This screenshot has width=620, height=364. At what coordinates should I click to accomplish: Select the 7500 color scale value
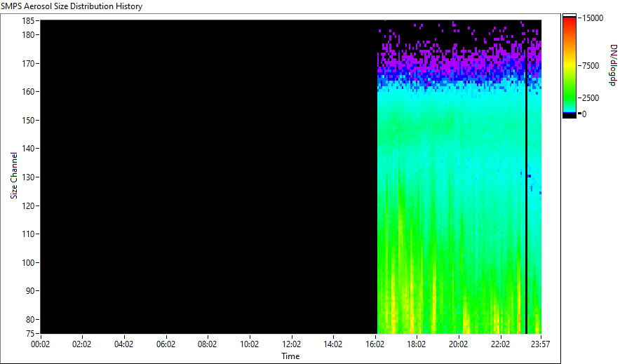click(591, 66)
